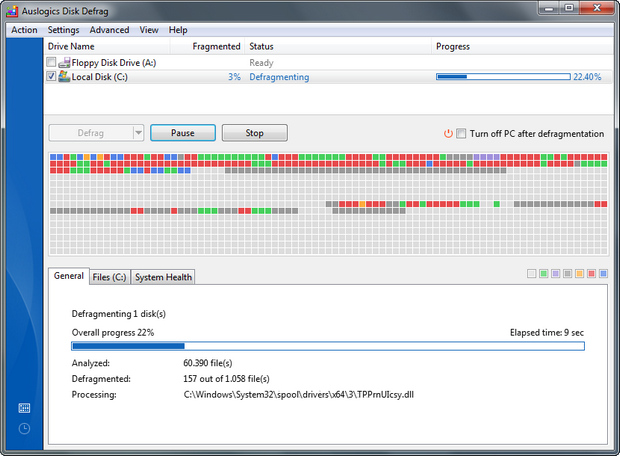This screenshot has height=456, width=620.
Task: Sort by Status column header
Action: pos(338,47)
